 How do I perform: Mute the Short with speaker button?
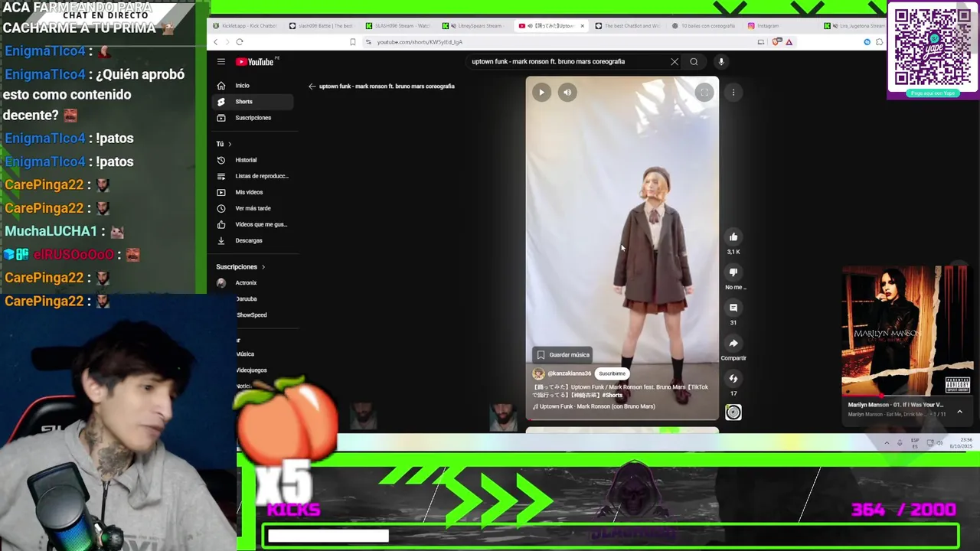(567, 93)
